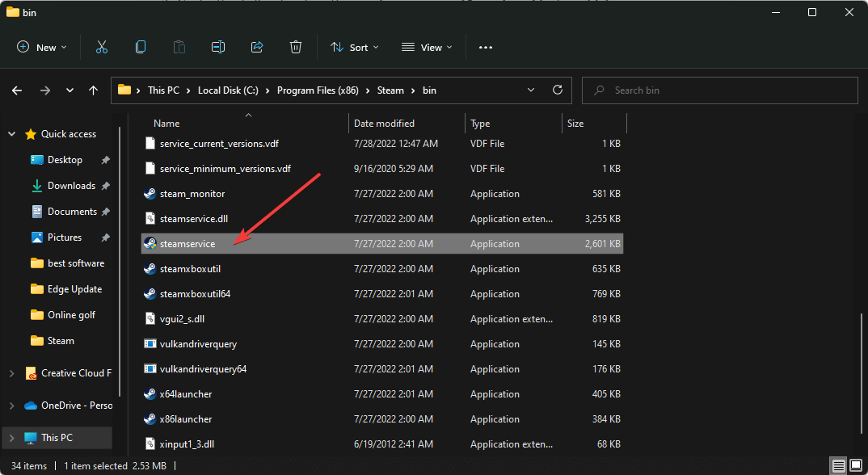This screenshot has height=475, width=868.
Task: Click Steam in the breadcrumb path
Action: (390, 90)
